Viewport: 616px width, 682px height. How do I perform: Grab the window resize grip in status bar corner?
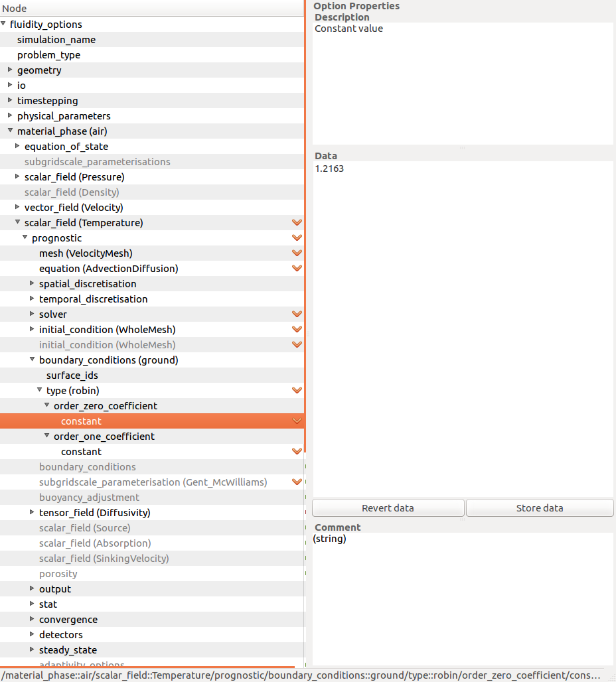click(x=611, y=677)
